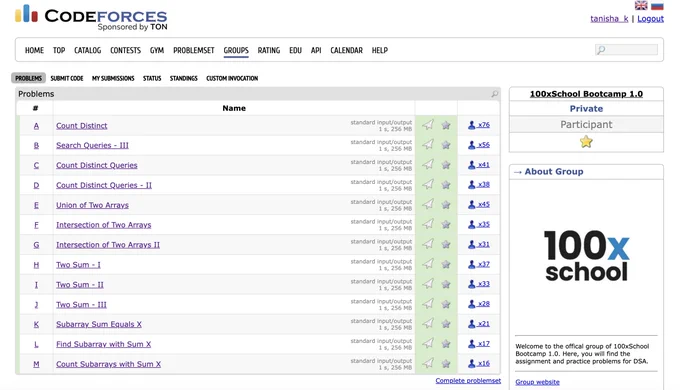Click favourite star for Two Sum - III
Viewport: 680px width, 390px height.
point(446,304)
